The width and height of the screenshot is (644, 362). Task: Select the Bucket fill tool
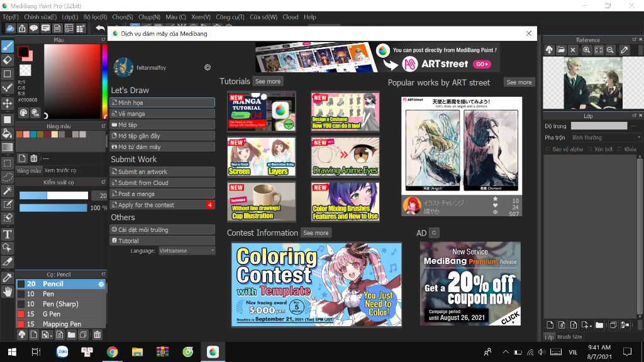coord(8,133)
